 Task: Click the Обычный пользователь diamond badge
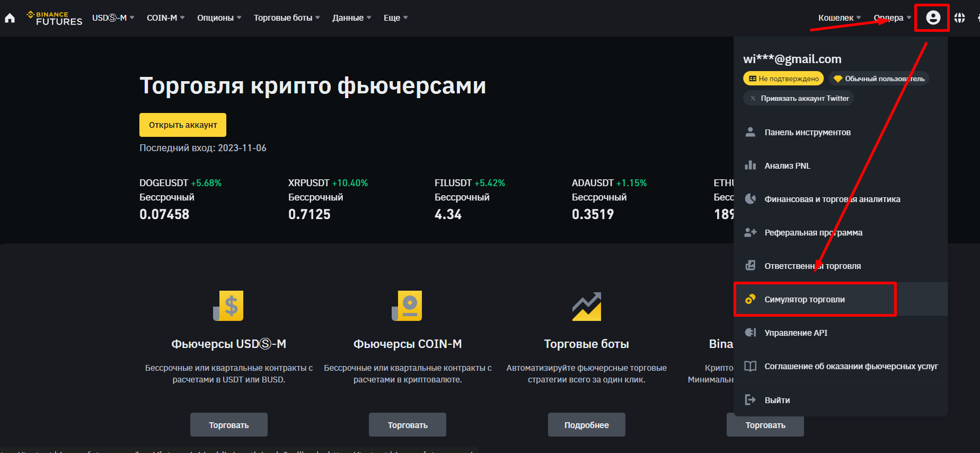[x=879, y=79]
